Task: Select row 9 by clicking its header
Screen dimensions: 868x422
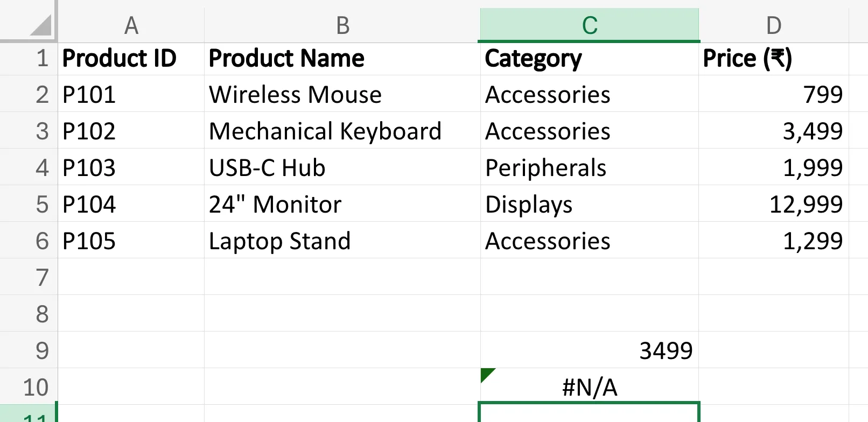Action: tap(41, 350)
